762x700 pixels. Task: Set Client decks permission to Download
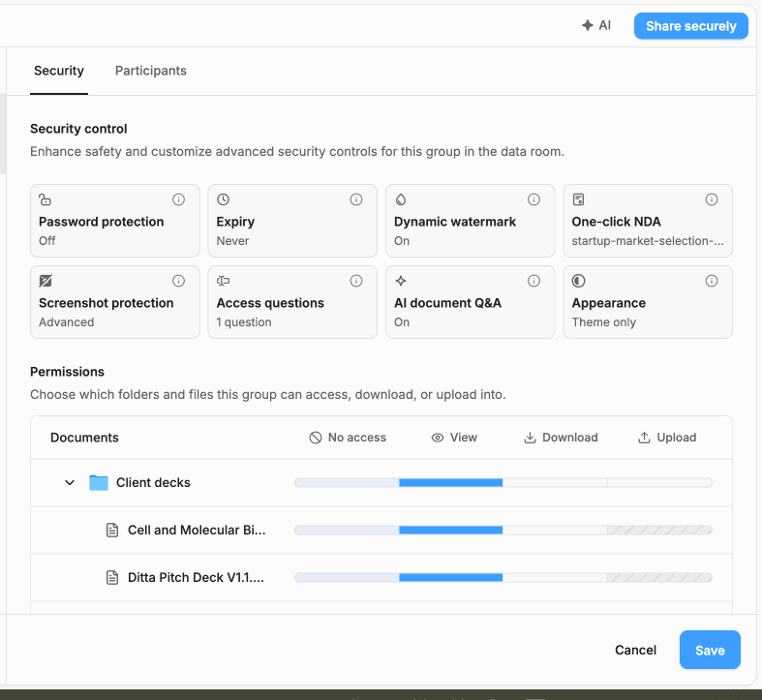(x=555, y=483)
